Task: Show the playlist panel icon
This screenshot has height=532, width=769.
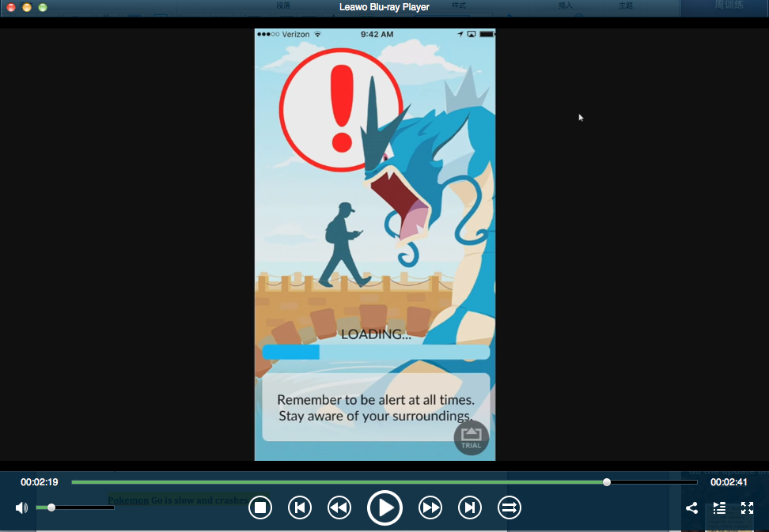Action: (719, 508)
